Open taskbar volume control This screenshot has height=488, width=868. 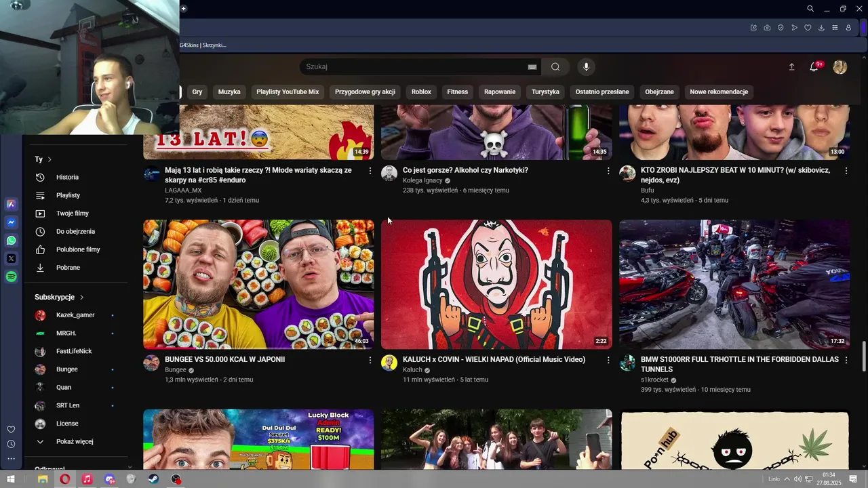[797, 479]
